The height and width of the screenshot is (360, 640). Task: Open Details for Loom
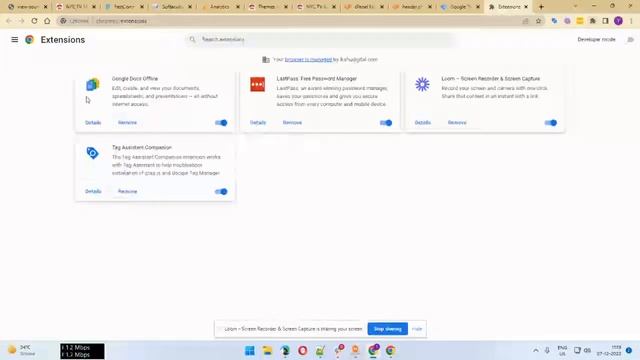point(423,122)
